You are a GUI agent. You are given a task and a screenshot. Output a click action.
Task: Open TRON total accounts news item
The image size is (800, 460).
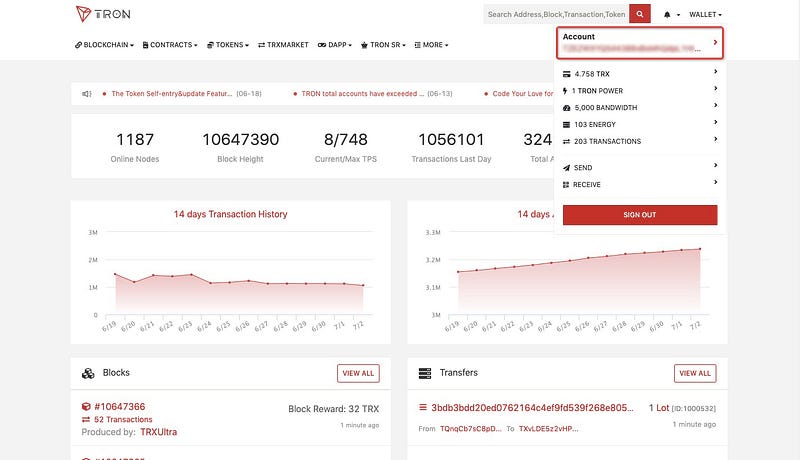click(x=362, y=94)
